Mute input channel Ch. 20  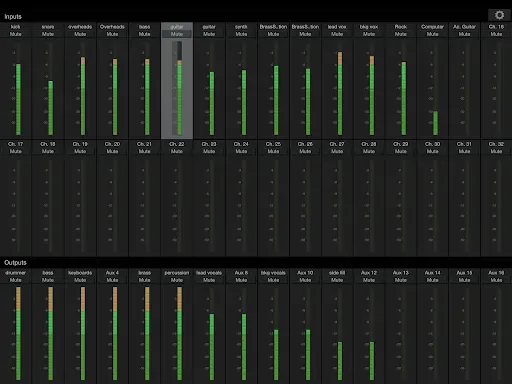pyautogui.click(x=112, y=151)
